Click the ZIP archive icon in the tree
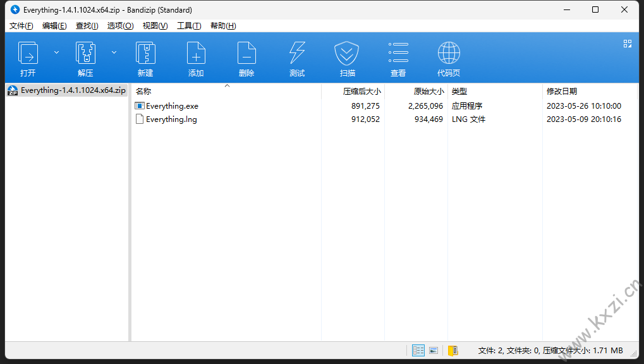 pos(13,90)
